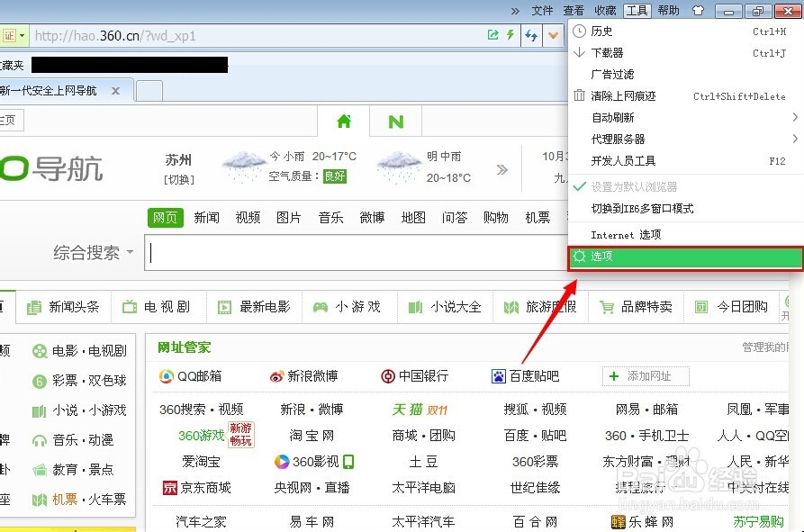
Task: Open 天猫 双11 link
Action: pyautogui.click(x=420, y=410)
